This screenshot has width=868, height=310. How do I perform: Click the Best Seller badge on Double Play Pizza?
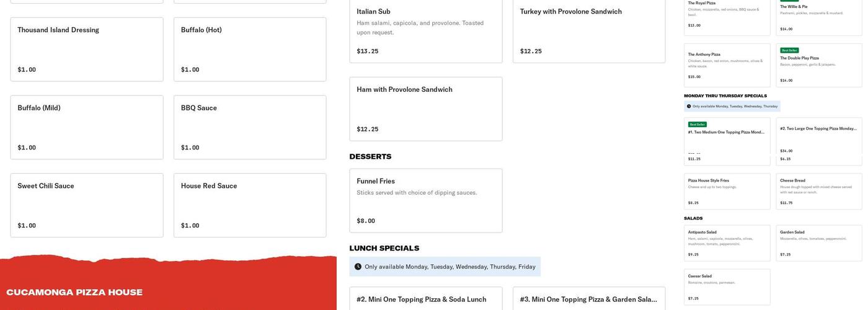point(789,50)
